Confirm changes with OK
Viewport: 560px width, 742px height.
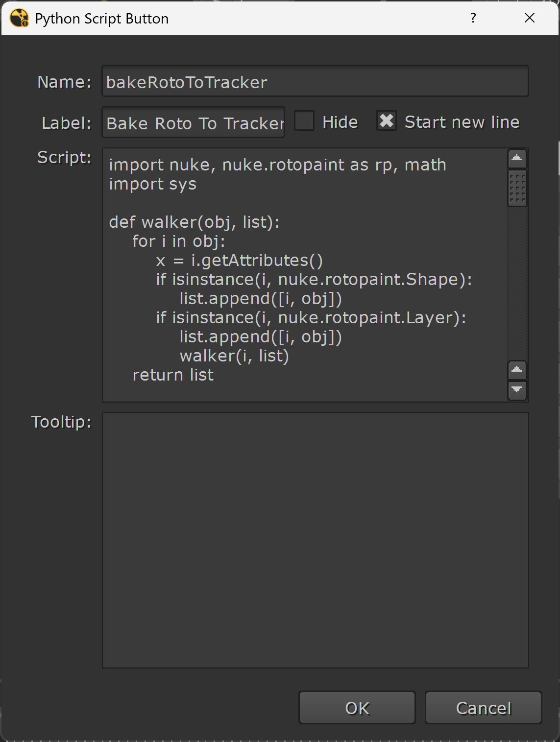pos(356,708)
